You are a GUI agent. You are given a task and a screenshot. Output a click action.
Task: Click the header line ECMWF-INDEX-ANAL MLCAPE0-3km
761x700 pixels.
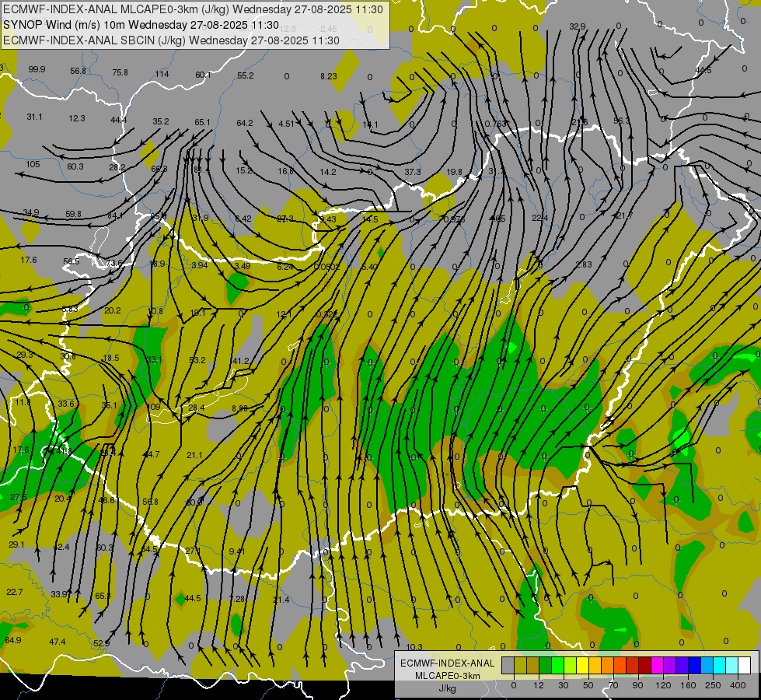[193, 9]
